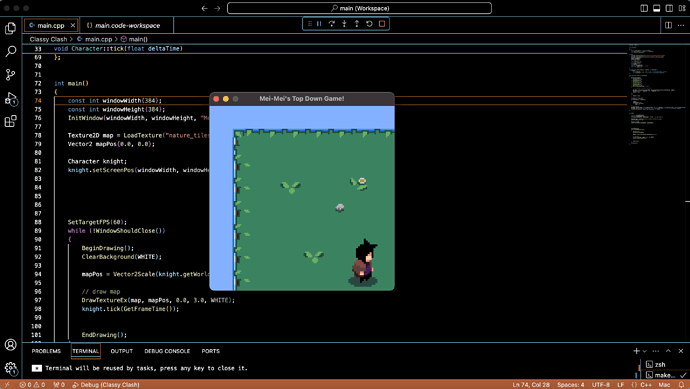Open the PORTS panel tab
The width and height of the screenshot is (690, 389).
coord(210,351)
